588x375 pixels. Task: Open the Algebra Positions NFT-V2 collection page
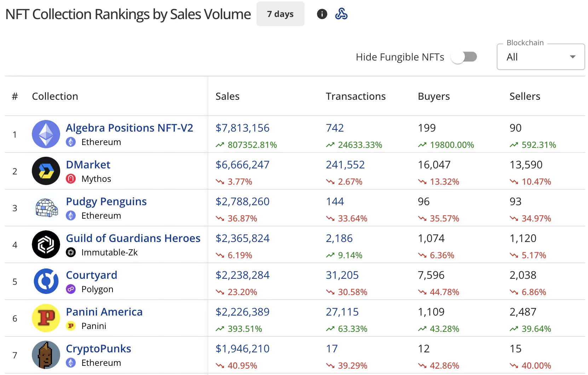click(129, 128)
